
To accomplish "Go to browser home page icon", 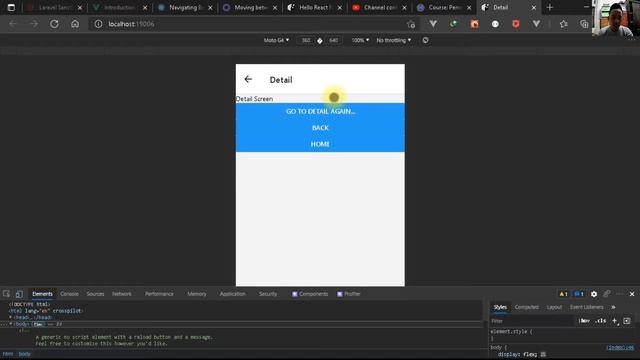I will pyautogui.click(x=75, y=24).
